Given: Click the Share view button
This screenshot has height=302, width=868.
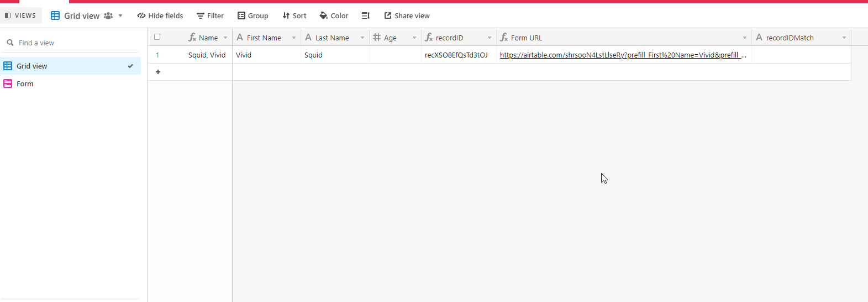Looking at the screenshot, I should pyautogui.click(x=407, y=15).
